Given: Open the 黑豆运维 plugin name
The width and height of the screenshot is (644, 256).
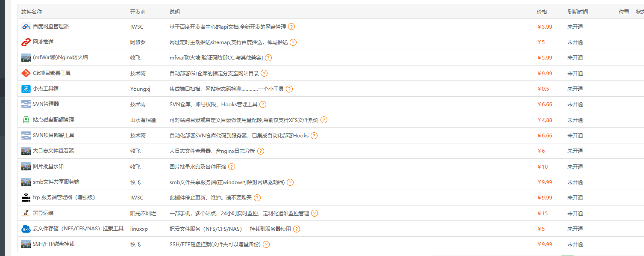Looking at the screenshot, I should tap(43, 213).
